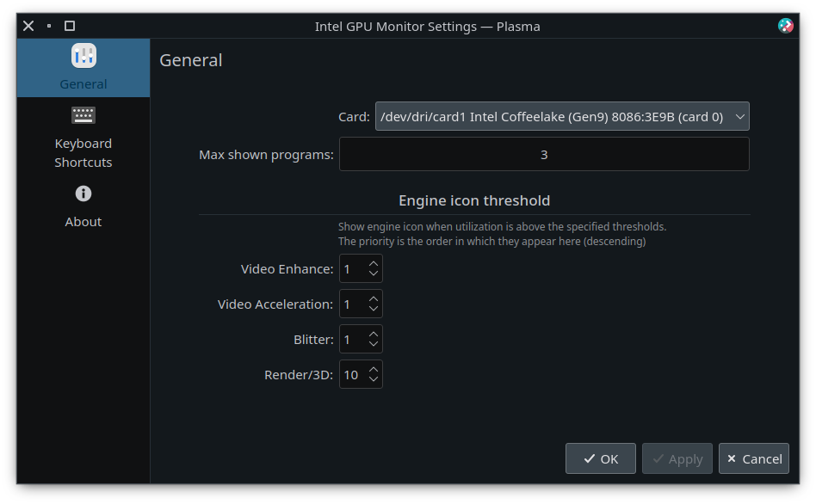The image size is (816, 504).
Task: Select the Keyboard Shortcuts keyboard icon
Action: tap(83, 115)
